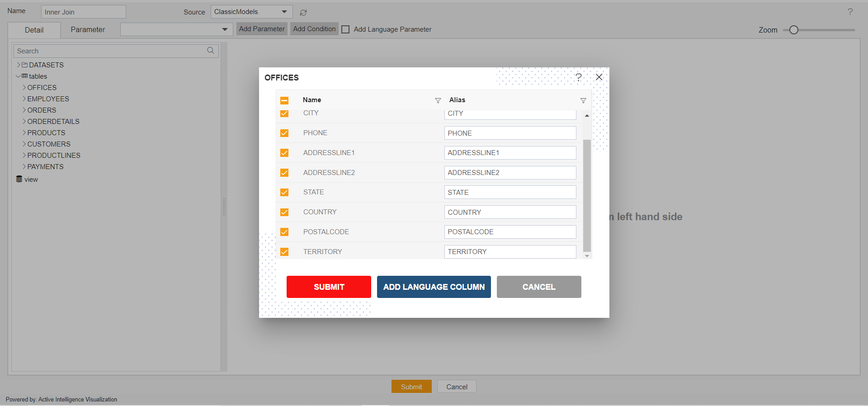Click the scroll up arrow in the dialog list
The image size is (868, 406).
[x=587, y=116]
